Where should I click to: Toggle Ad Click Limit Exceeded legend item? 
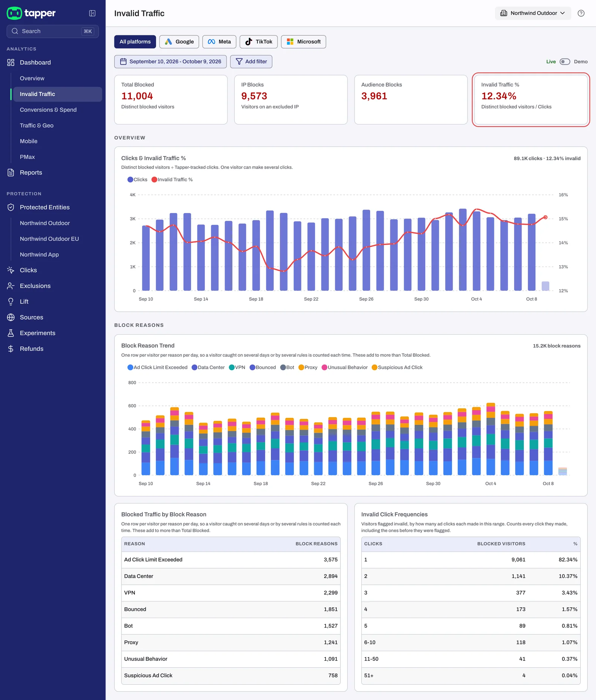coord(157,367)
